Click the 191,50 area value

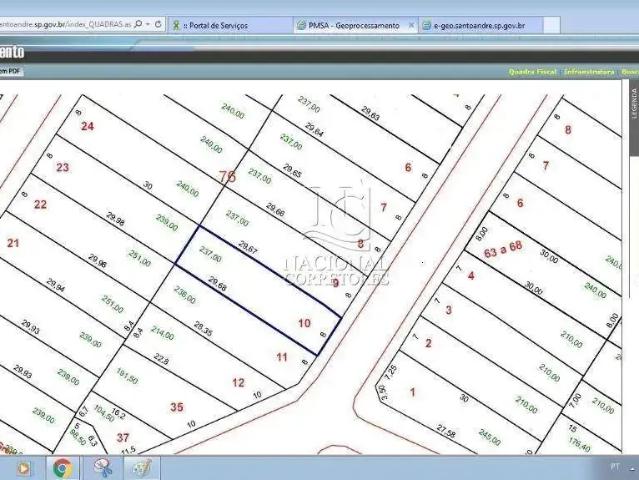pos(127,376)
